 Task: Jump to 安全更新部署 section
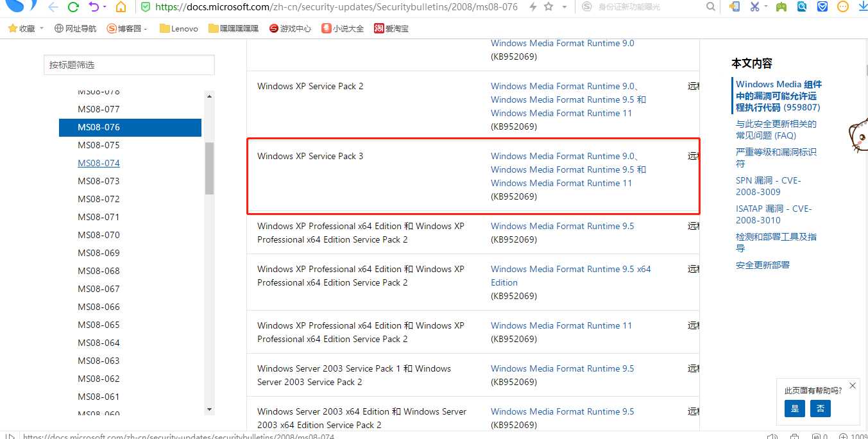click(763, 265)
